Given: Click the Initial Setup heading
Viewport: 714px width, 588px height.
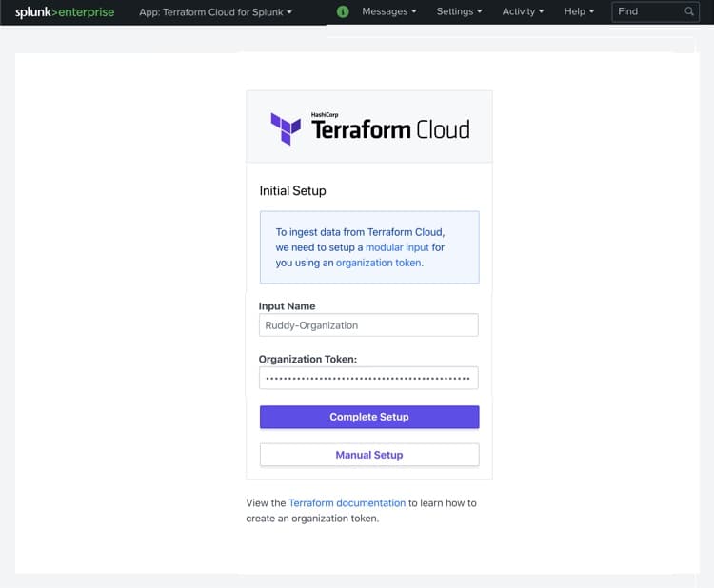Looking at the screenshot, I should pyautogui.click(x=293, y=190).
